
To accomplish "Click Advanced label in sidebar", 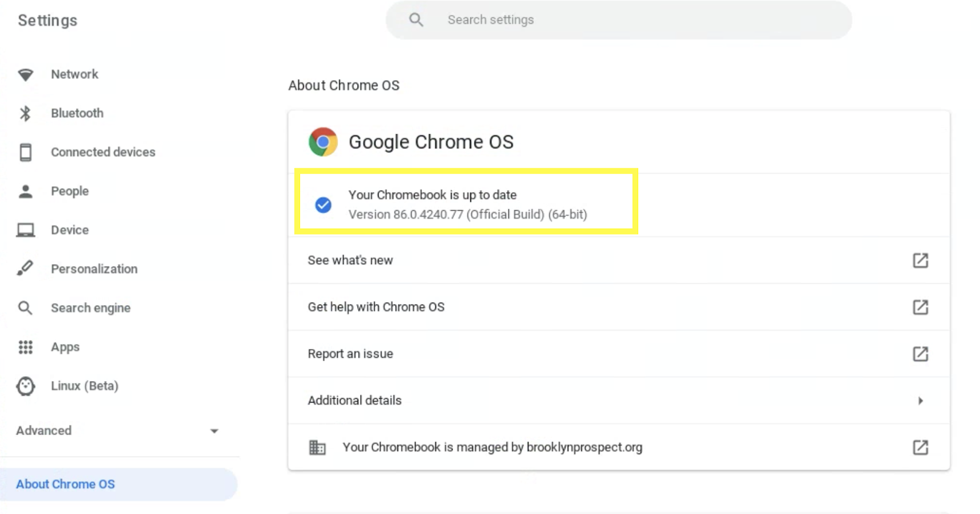I will (43, 431).
